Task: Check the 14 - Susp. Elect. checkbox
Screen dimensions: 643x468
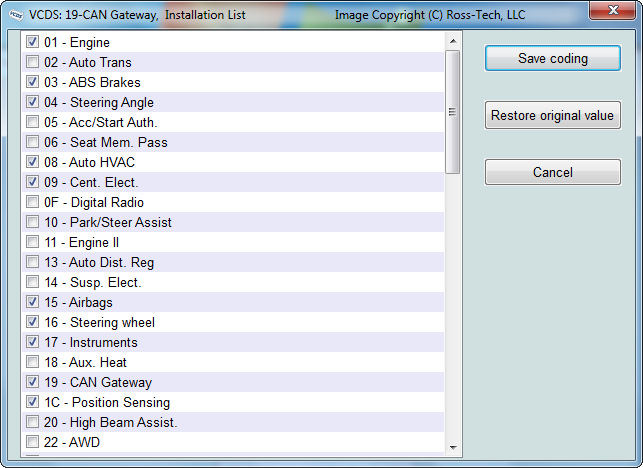Action: (32, 282)
